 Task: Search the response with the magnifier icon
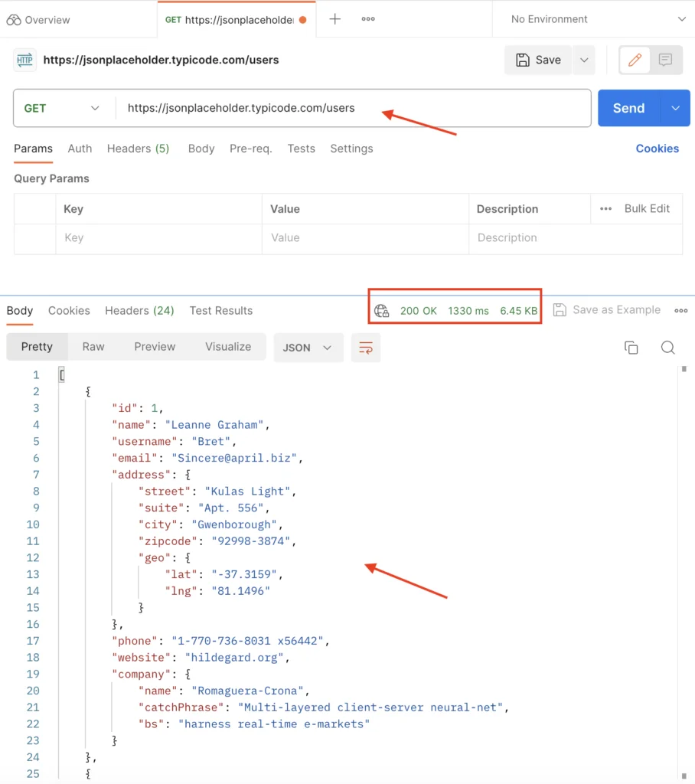tap(668, 348)
